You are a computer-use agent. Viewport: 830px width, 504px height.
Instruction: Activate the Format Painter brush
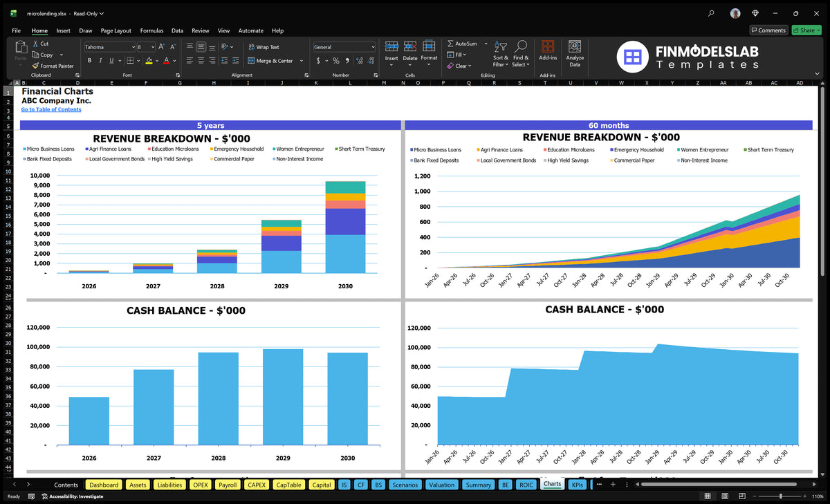pos(35,66)
